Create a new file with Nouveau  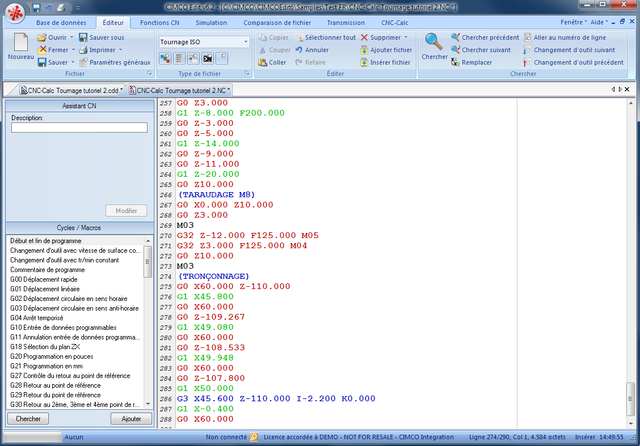pyautogui.click(x=20, y=47)
